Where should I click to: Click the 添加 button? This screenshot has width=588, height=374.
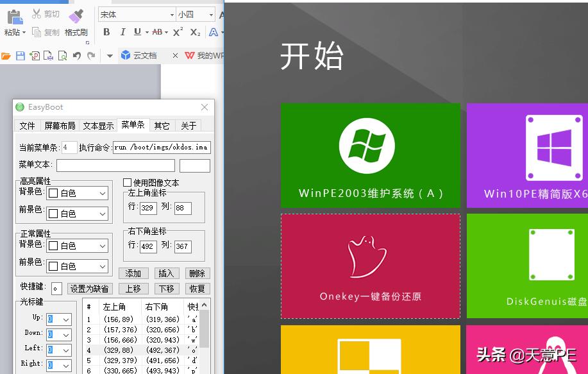(133, 273)
